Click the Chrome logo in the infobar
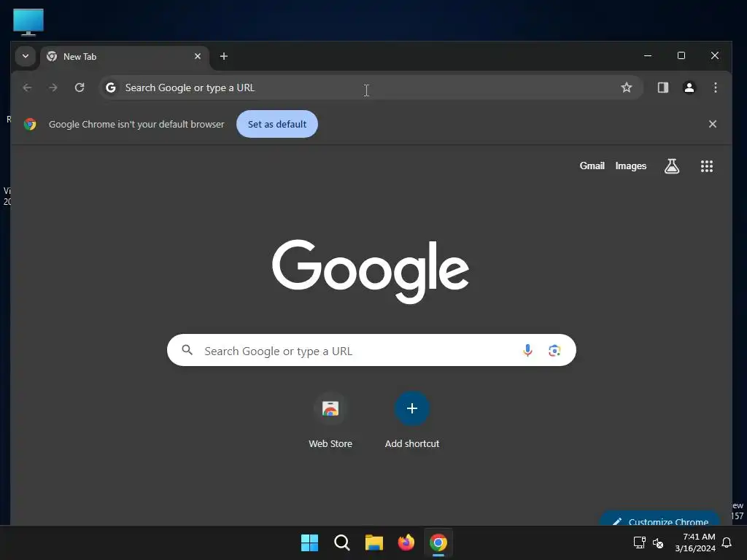This screenshot has height=560, width=747. coord(30,124)
